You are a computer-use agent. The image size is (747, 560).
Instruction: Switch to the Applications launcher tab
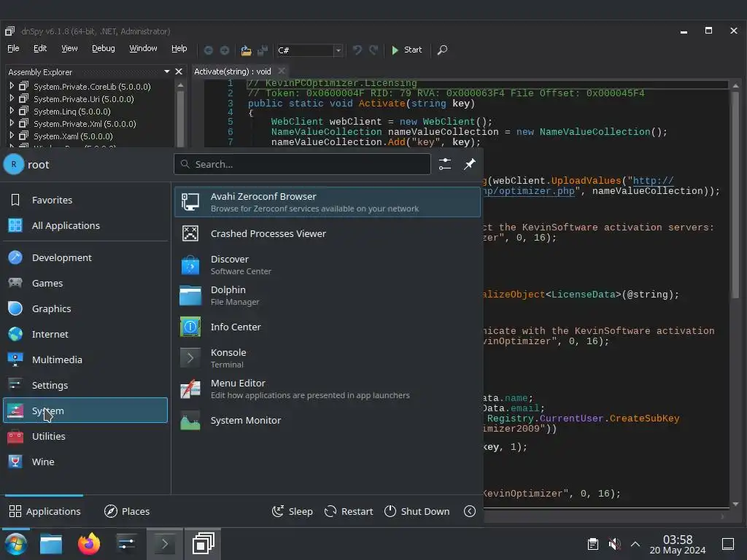(x=44, y=511)
